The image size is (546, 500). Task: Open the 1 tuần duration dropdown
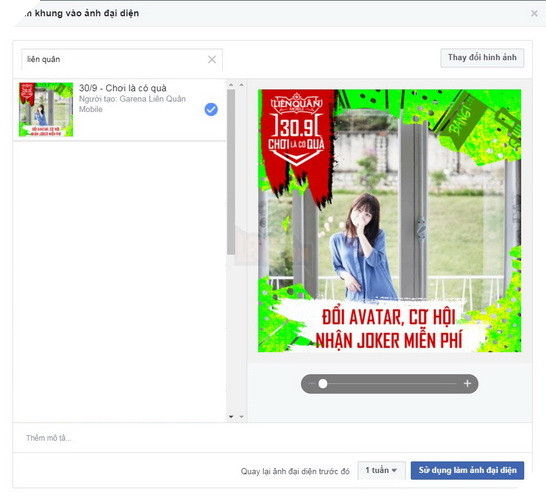pyautogui.click(x=381, y=470)
